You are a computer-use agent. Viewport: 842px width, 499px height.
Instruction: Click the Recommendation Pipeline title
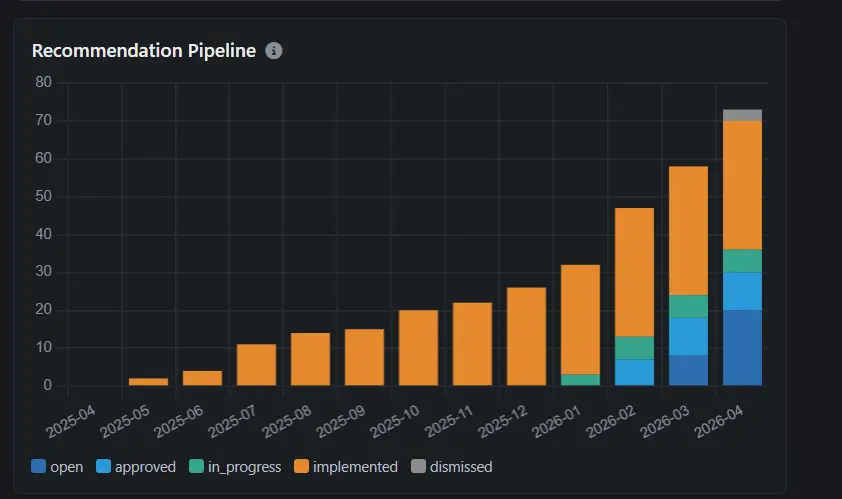coord(144,51)
